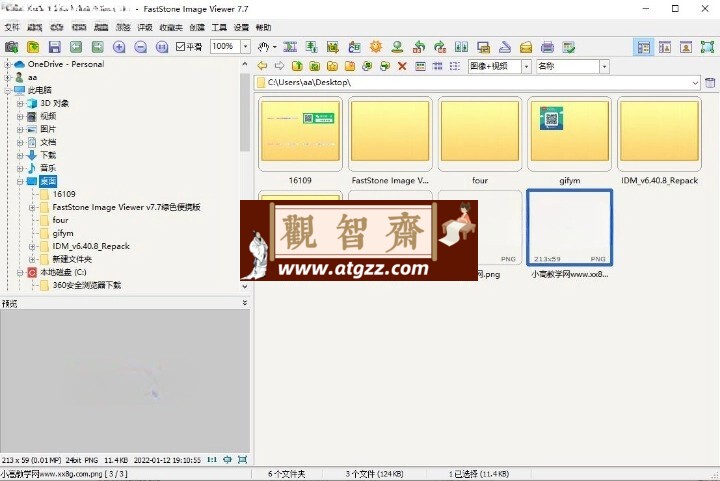Screen dimensions: 720x481
Task: Open the folder path history dropdown arrow
Action: [x=695, y=83]
